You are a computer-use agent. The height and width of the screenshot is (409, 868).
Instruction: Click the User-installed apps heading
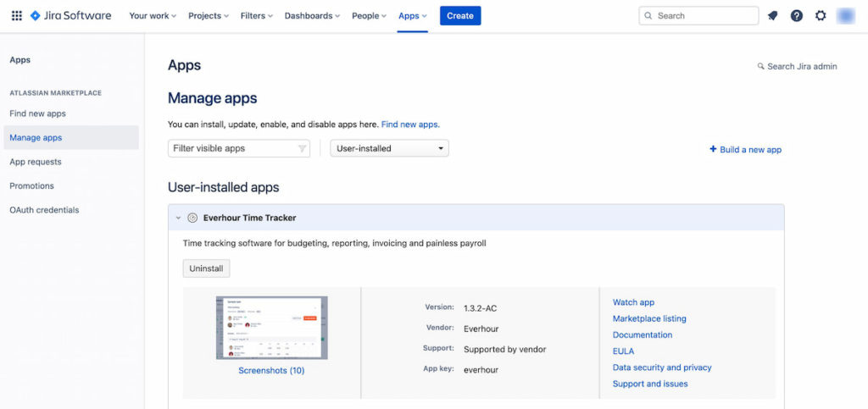(x=223, y=187)
